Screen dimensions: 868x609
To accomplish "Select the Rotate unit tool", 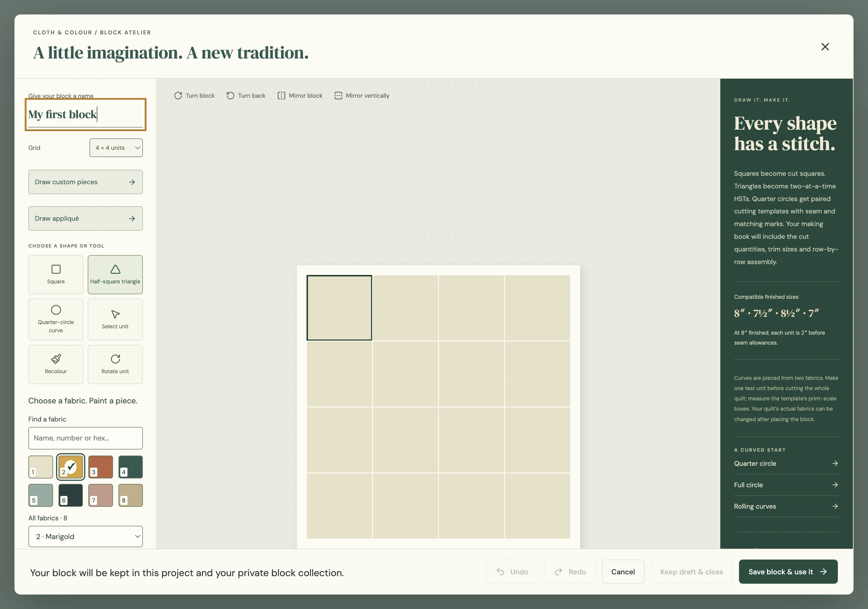I will coord(115,364).
